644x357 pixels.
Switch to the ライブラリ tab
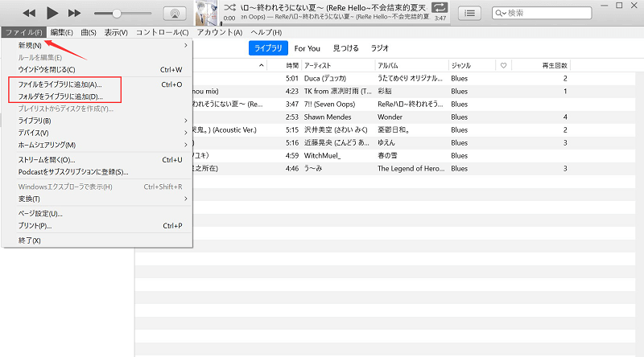click(x=268, y=48)
